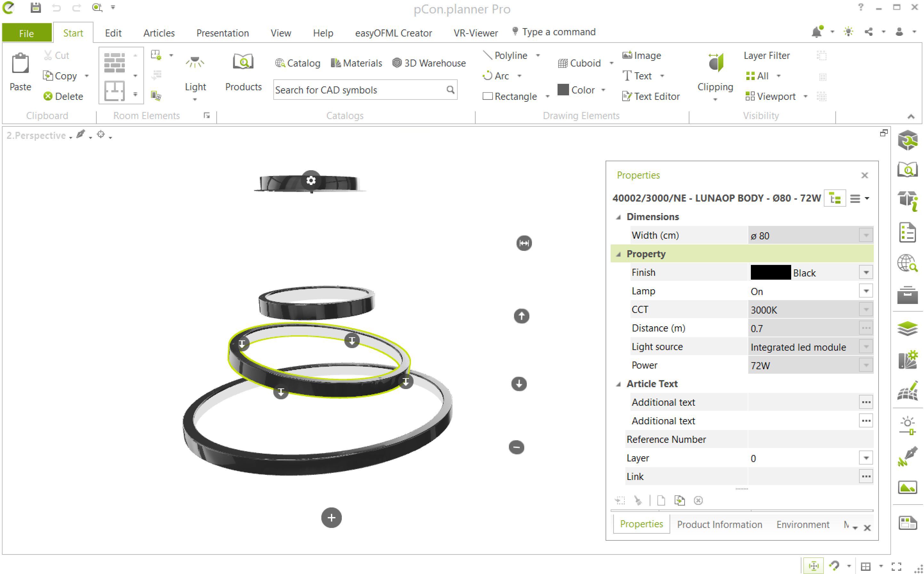Viewport: 924px width, 574px height.
Task: Click the floor plan room element icon
Action: click(114, 90)
